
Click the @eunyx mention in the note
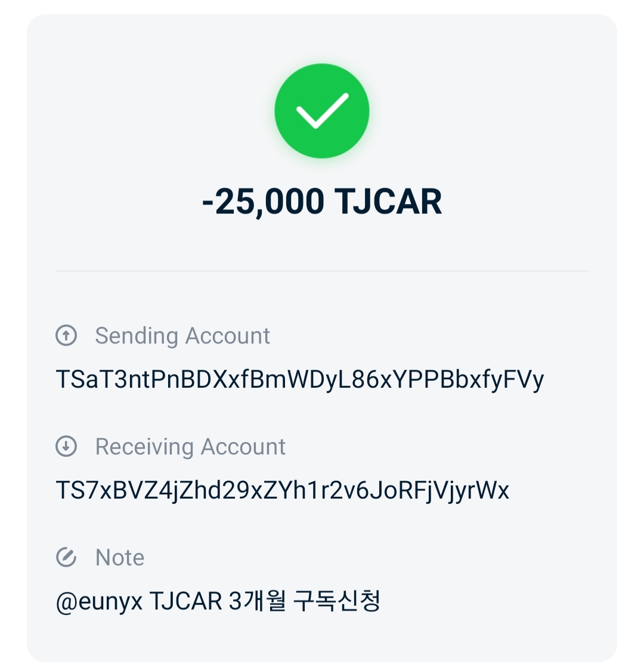click(x=99, y=601)
